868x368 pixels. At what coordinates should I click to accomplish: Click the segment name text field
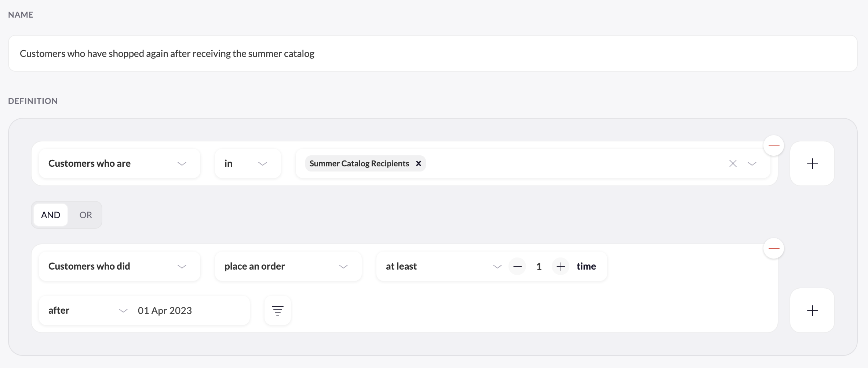(433, 54)
